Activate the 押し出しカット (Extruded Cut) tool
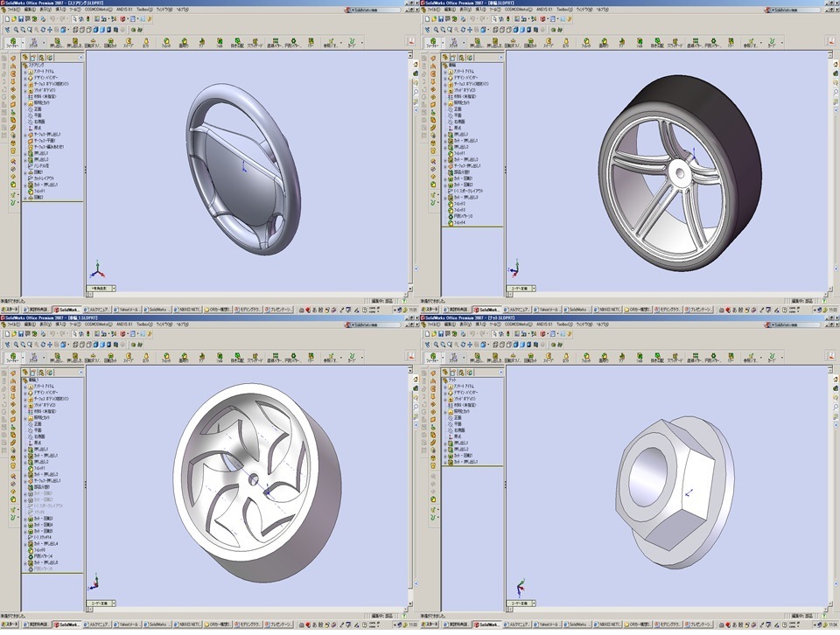Screen dimensions: 840x635 tap(74, 38)
